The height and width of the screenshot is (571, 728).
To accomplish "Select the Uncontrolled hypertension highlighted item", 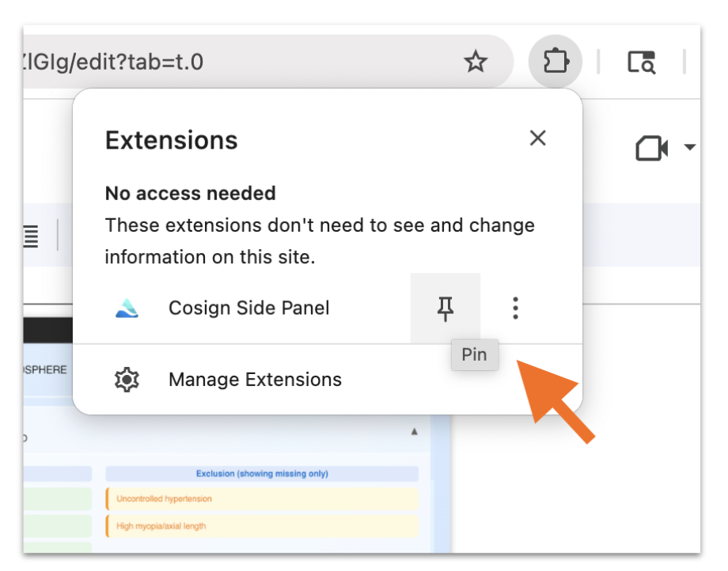I will pos(163,498).
